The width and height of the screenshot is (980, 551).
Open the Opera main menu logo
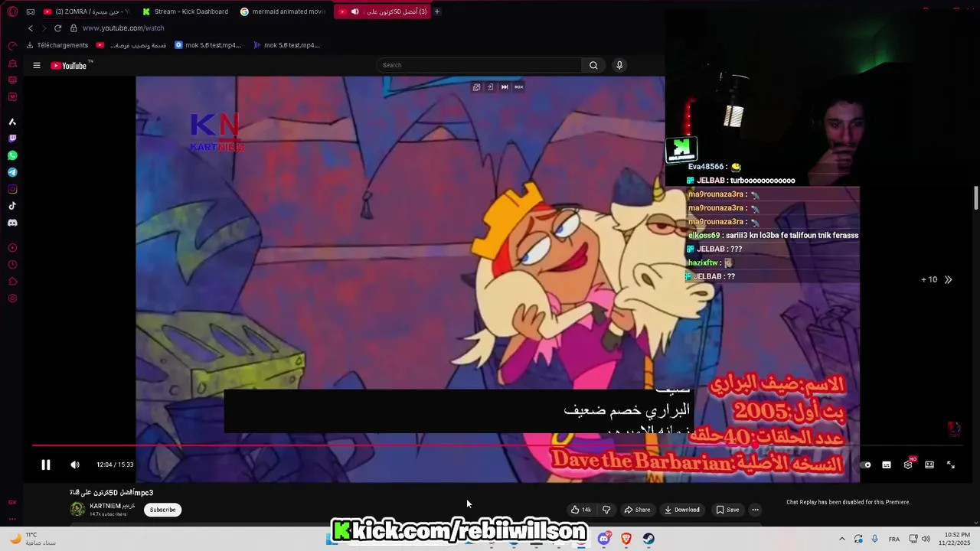(x=12, y=11)
